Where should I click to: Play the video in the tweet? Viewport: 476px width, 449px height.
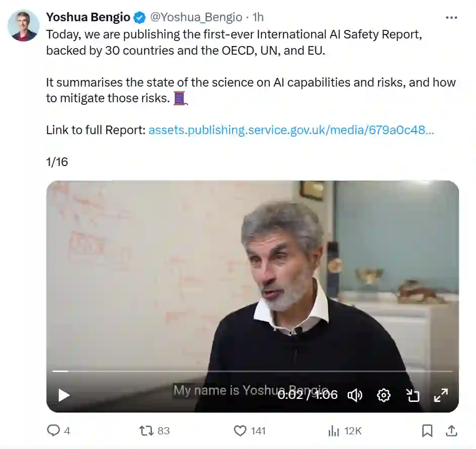pos(64,395)
